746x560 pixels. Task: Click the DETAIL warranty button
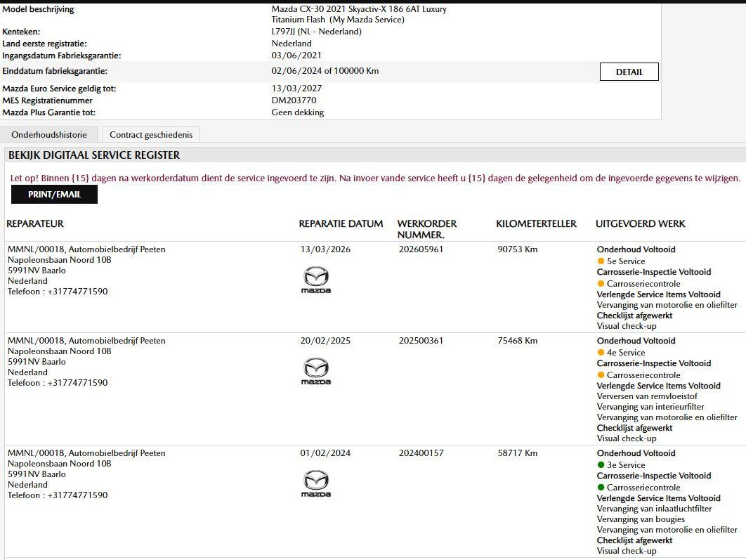coord(629,72)
